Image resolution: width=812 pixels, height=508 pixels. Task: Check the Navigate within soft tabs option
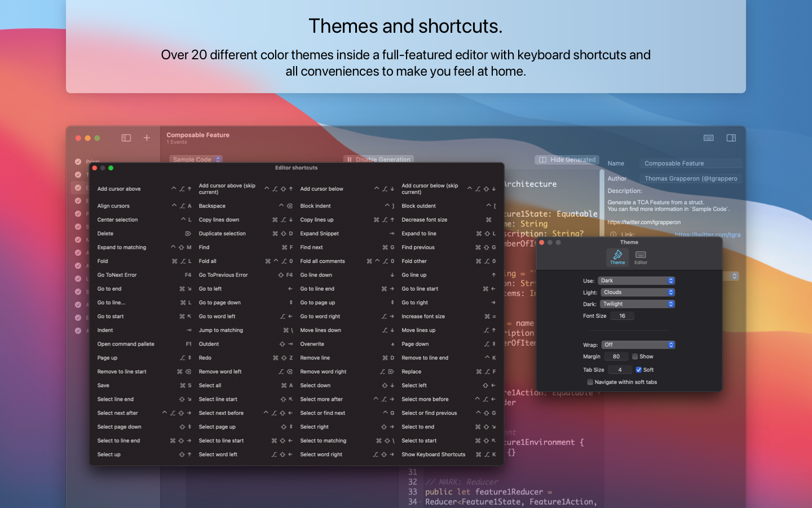click(590, 382)
